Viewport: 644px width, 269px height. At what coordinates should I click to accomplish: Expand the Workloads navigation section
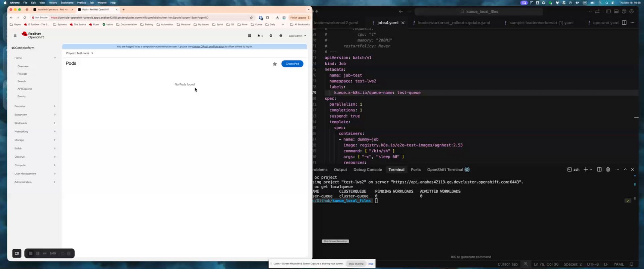(35, 123)
